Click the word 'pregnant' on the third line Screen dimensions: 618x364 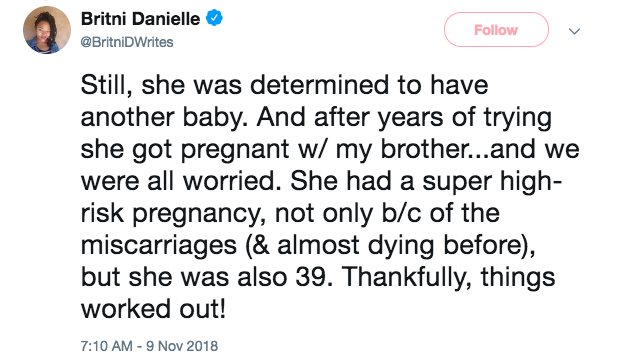click(235, 150)
